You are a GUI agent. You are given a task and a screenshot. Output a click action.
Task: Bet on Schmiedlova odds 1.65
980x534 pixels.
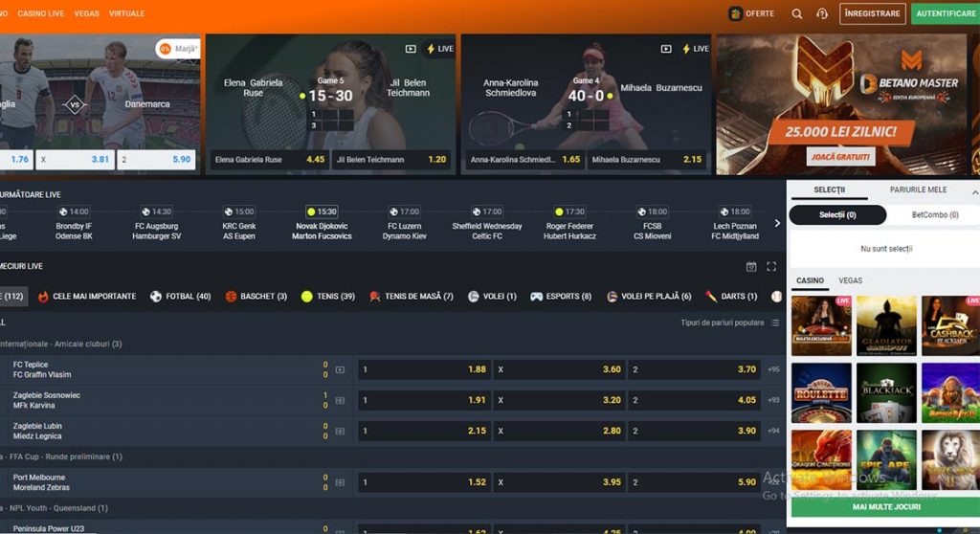click(525, 160)
